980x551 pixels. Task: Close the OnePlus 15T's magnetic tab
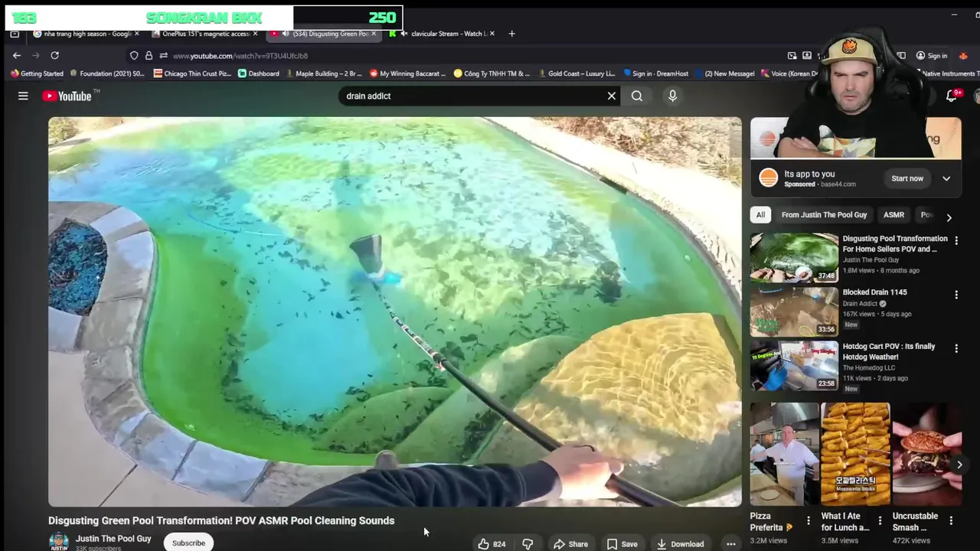point(255,34)
